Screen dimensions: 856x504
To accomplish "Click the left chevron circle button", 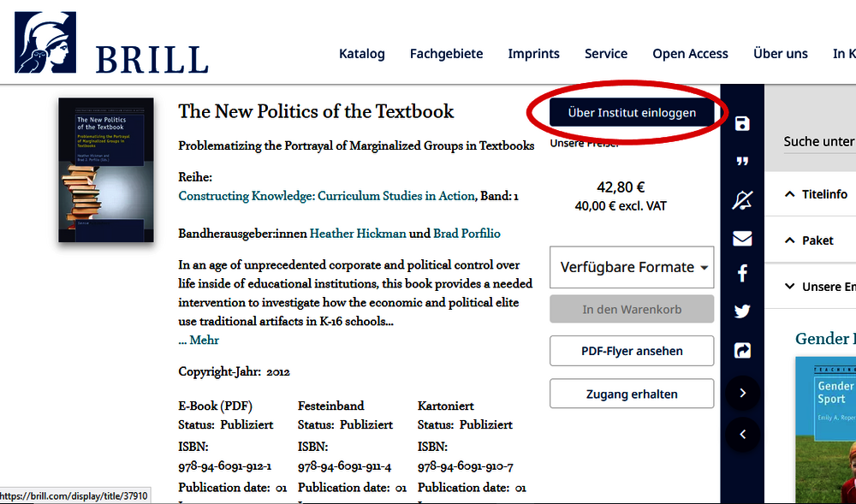I will point(742,435).
